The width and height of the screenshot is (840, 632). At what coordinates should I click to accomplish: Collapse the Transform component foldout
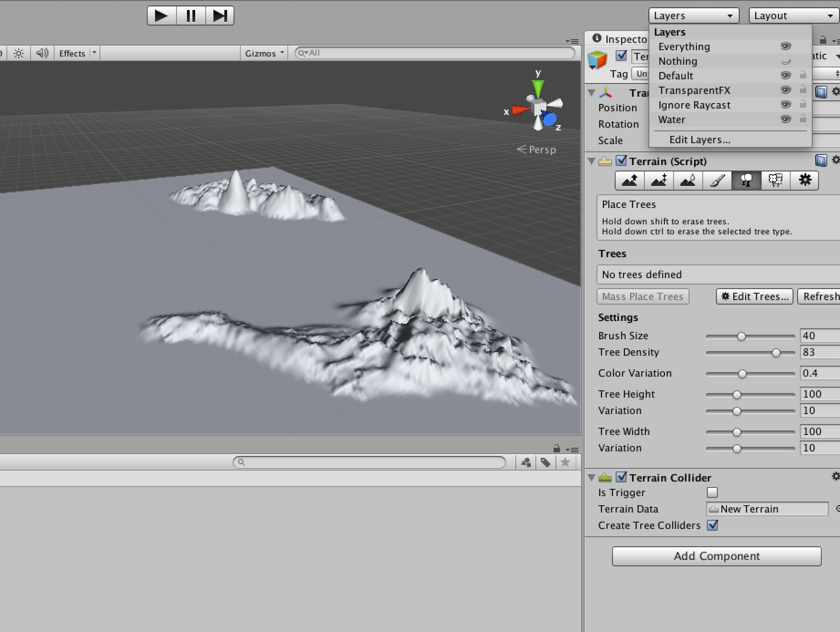coord(592,93)
